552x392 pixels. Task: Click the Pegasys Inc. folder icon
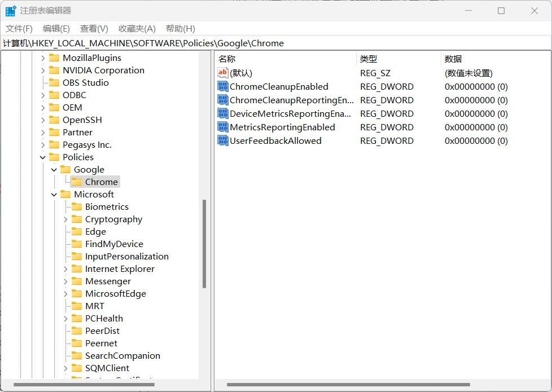(54, 144)
